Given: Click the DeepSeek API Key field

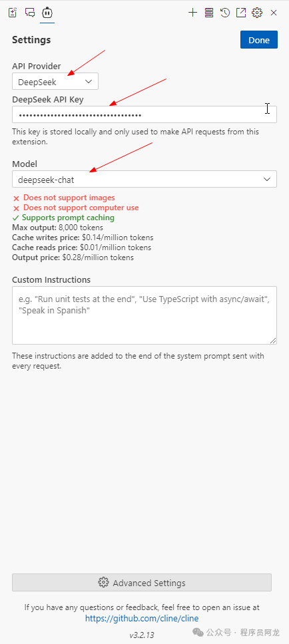Looking at the screenshot, I should click(x=144, y=114).
